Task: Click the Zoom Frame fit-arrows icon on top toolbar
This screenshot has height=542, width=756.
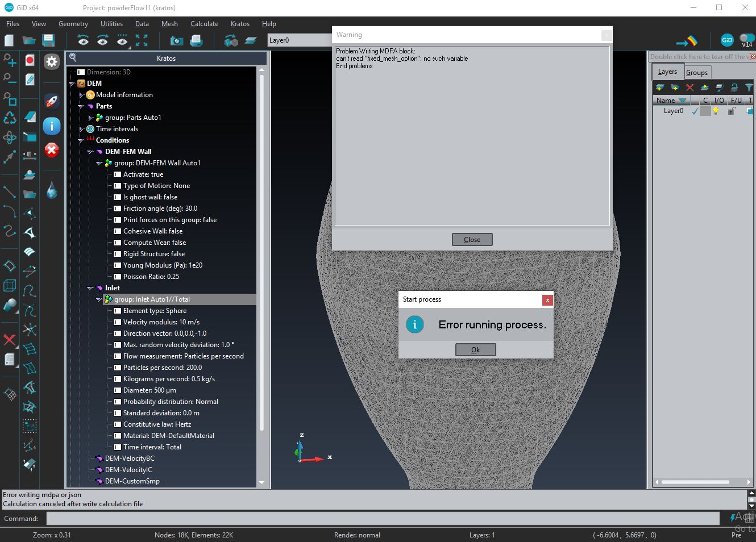Action: click(140, 40)
